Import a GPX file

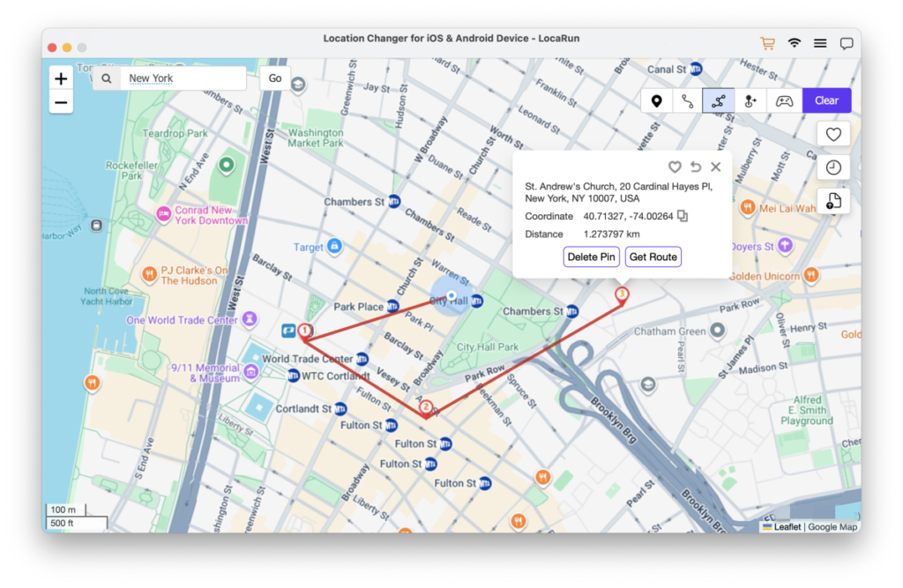pos(832,200)
